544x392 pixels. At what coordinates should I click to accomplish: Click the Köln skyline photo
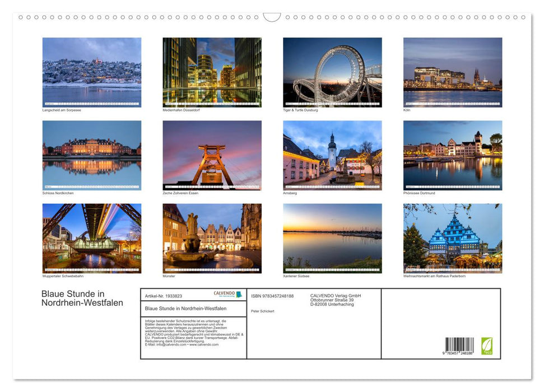point(453,72)
